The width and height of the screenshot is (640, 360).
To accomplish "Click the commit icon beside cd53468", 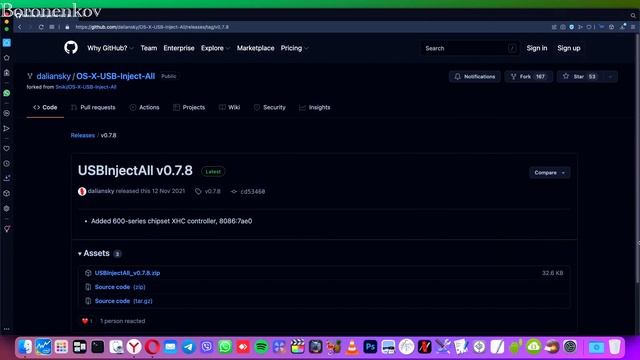I will pyautogui.click(x=234, y=191).
